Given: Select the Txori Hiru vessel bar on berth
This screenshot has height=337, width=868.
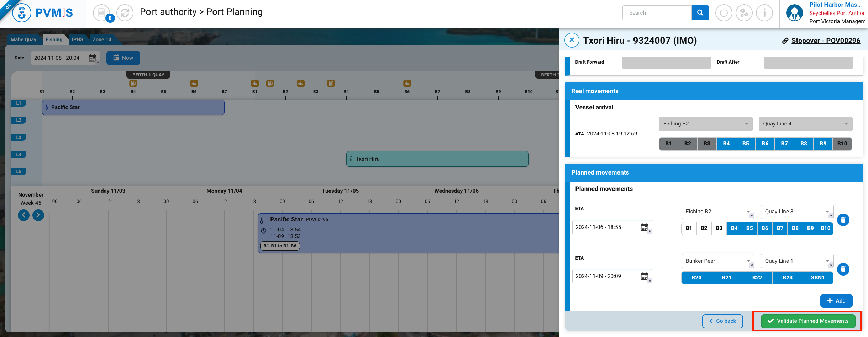Looking at the screenshot, I should click(437, 159).
